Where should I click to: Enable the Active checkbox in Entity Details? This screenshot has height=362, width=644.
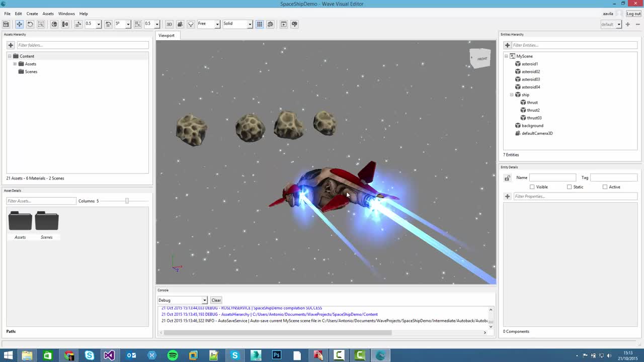point(605,187)
